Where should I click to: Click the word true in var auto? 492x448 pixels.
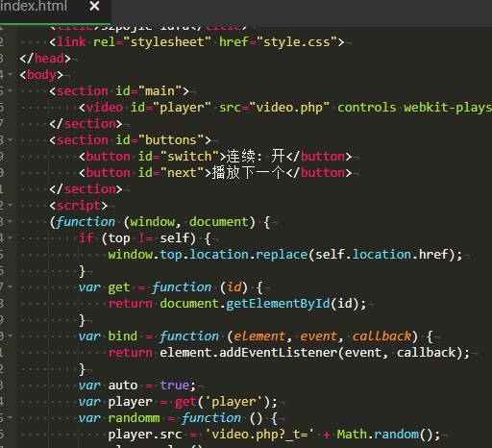(x=175, y=386)
